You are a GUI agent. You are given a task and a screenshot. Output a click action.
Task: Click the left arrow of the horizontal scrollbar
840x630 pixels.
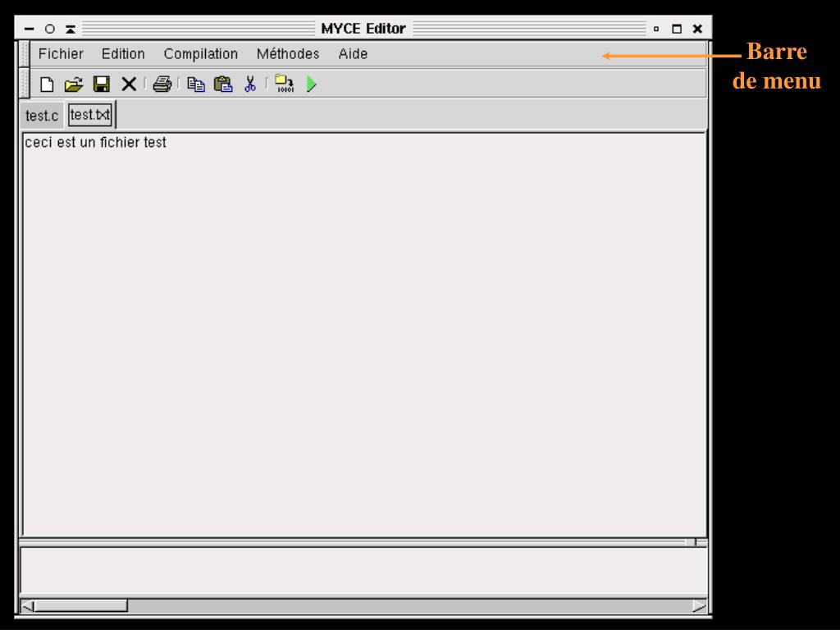(27, 606)
